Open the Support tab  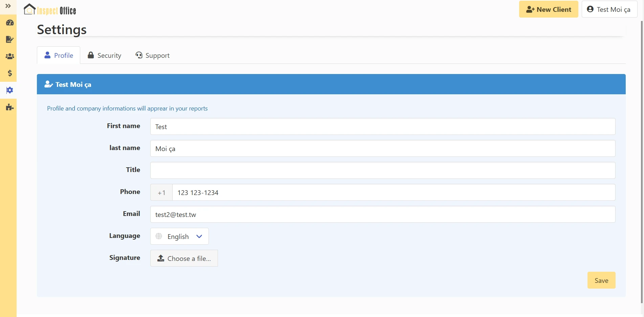pyautogui.click(x=152, y=55)
